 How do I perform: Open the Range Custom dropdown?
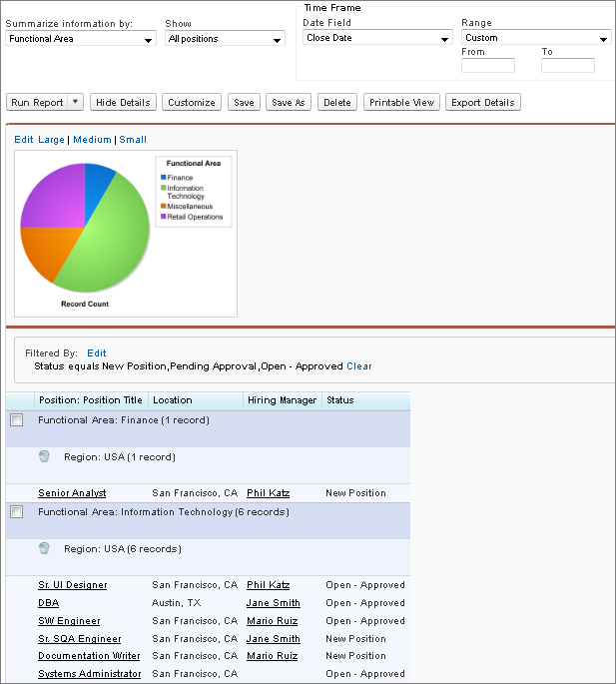coord(536,38)
